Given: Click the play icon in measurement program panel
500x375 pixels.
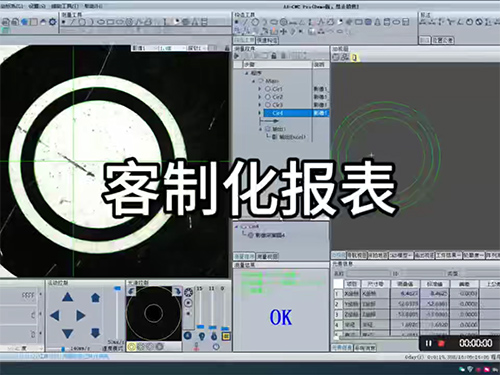Looking at the screenshot, I should click(237, 56).
